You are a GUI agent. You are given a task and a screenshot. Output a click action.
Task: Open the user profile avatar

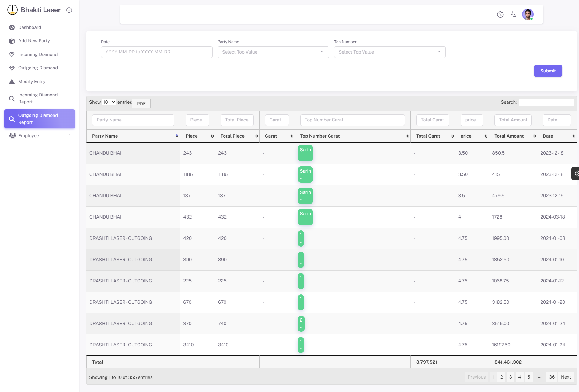point(528,14)
